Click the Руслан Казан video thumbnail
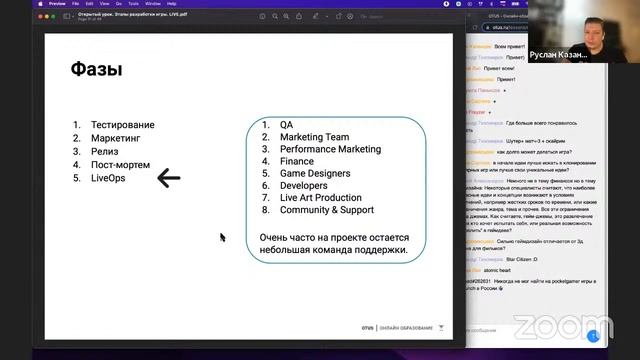 (584, 31)
